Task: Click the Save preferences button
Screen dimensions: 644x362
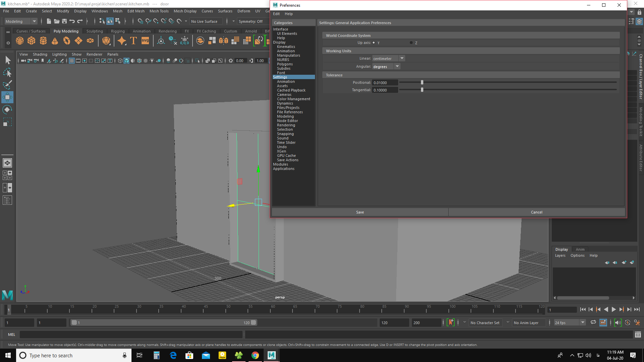Action: pyautogui.click(x=360, y=212)
